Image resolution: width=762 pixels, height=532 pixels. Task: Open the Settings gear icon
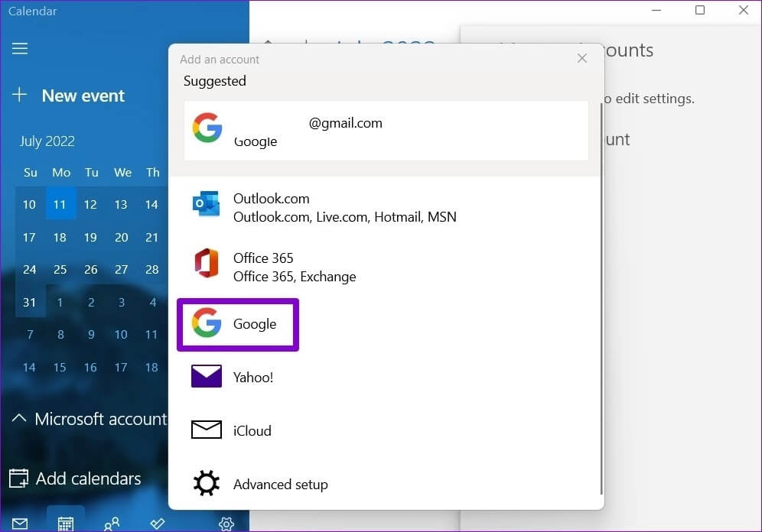click(x=226, y=524)
